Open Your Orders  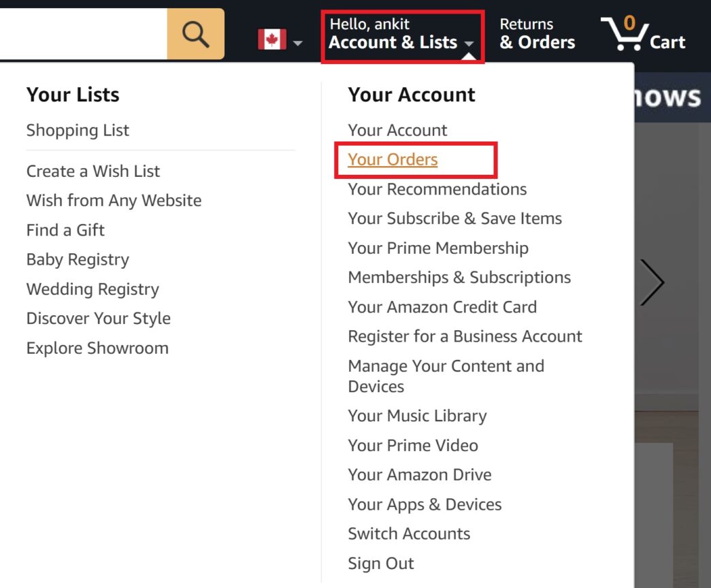pyautogui.click(x=392, y=159)
